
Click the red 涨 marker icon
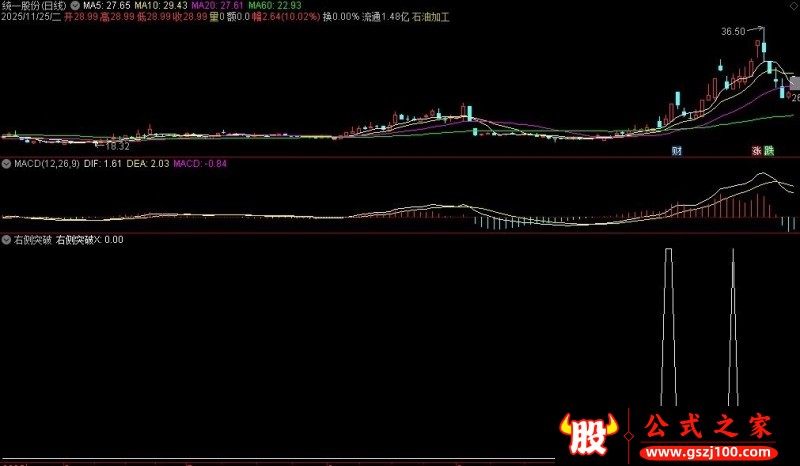point(756,151)
